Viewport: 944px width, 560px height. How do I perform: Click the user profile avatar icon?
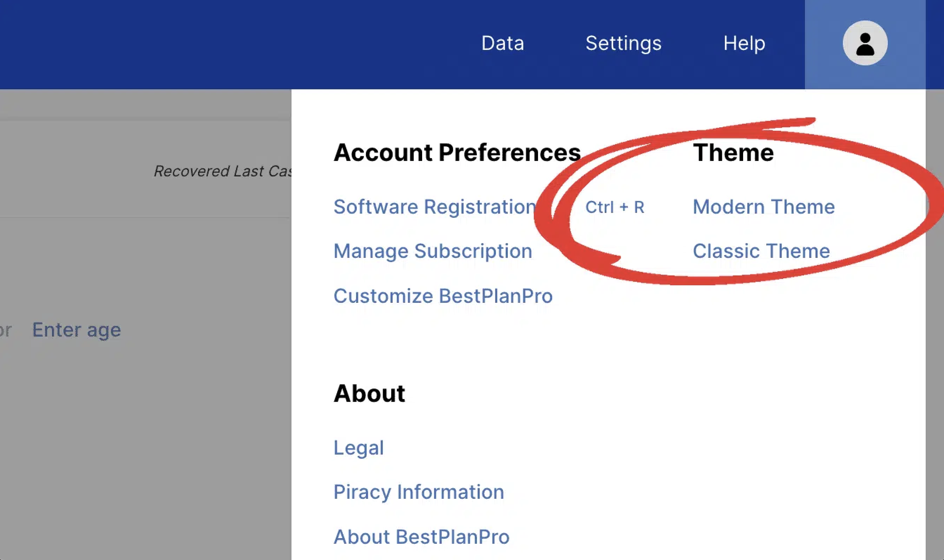coord(865,43)
